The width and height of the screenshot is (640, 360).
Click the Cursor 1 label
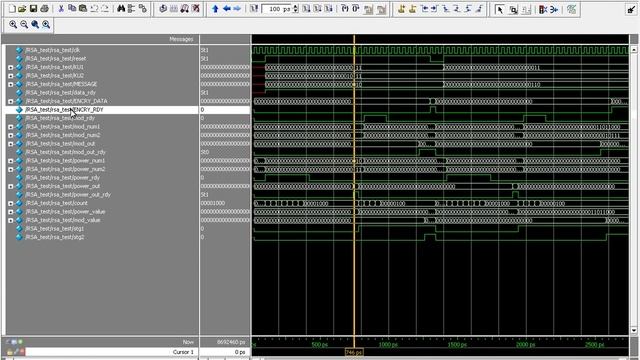coord(183,352)
